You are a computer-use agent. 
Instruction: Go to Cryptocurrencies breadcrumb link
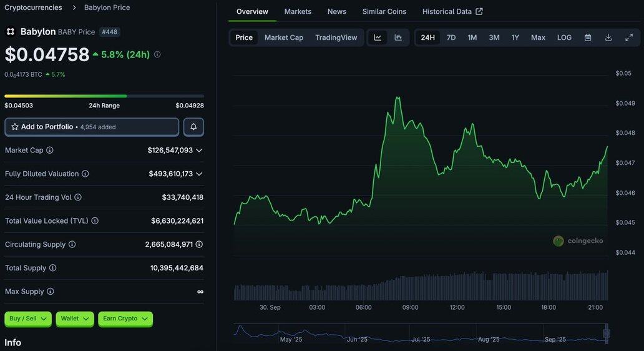click(33, 7)
